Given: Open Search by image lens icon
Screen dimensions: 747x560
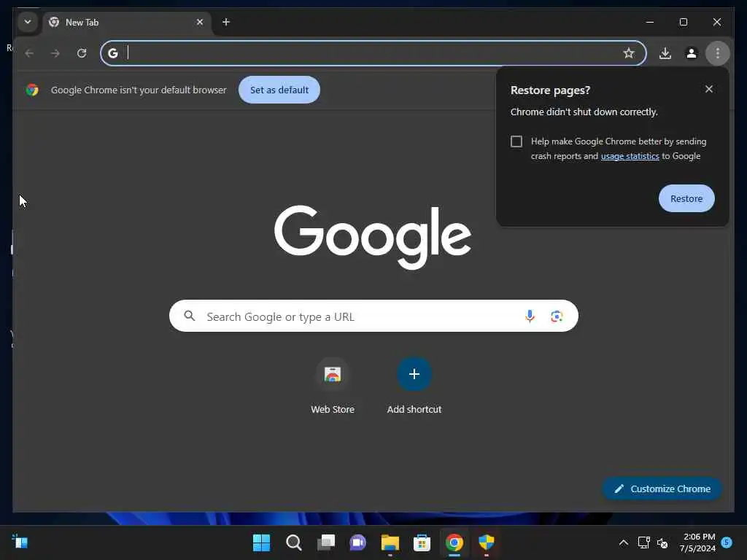Looking at the screenshot, I should 557,316.
